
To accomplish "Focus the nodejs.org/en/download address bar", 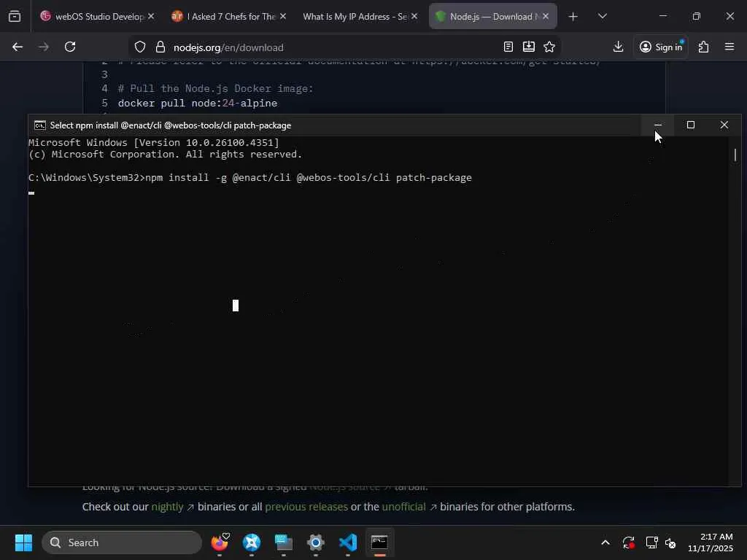I will [333, 47].
